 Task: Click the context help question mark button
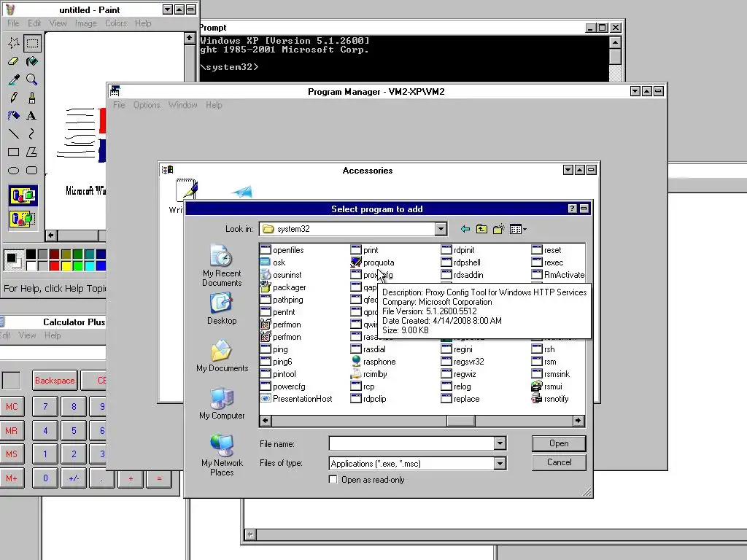click(x=572, y=209)
